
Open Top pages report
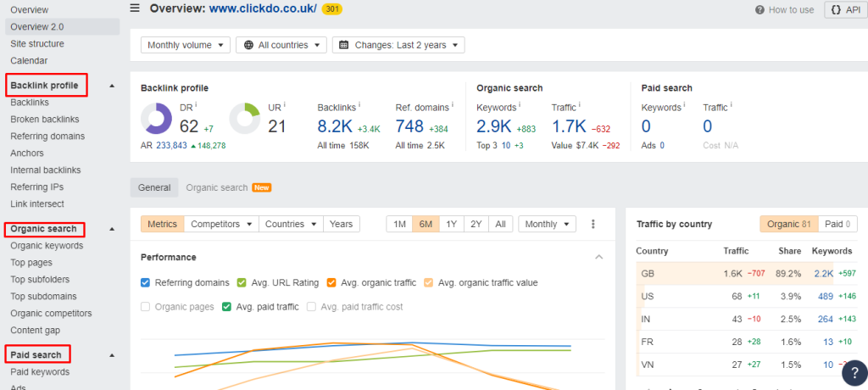[31, 263]
